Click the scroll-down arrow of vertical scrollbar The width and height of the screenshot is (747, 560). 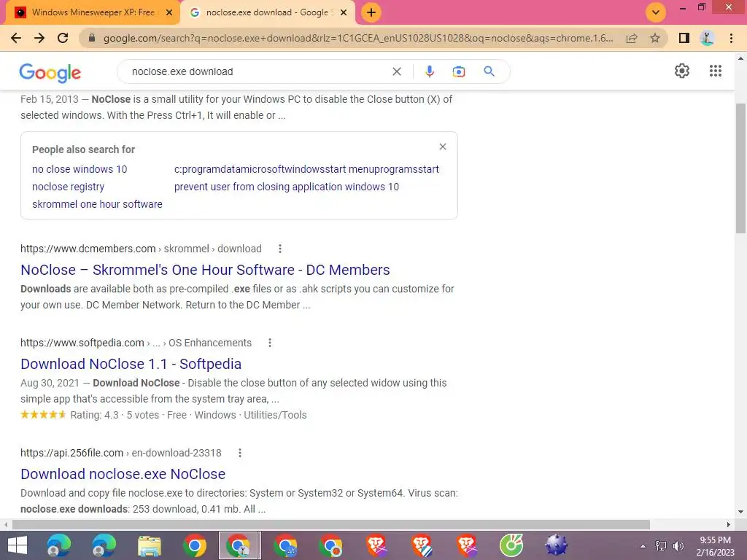pos(741,512)
